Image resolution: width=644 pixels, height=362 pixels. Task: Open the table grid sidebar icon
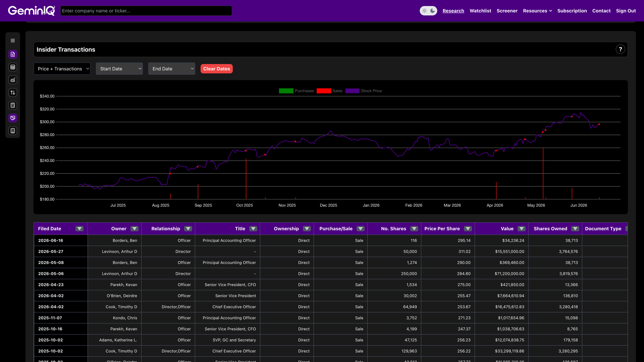(x=13, y=67)
